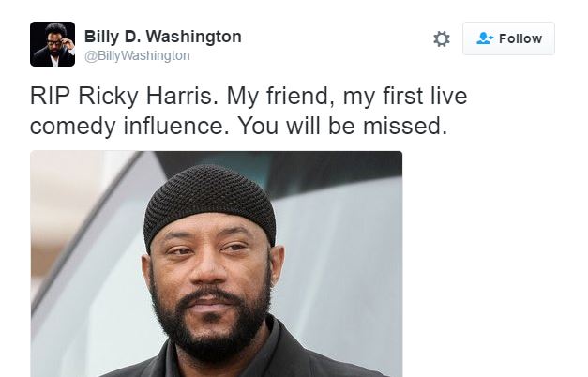The image size is (588, 377).
Task: Click the blue add-user glyph beside Follow
Action: coord(485,38)
